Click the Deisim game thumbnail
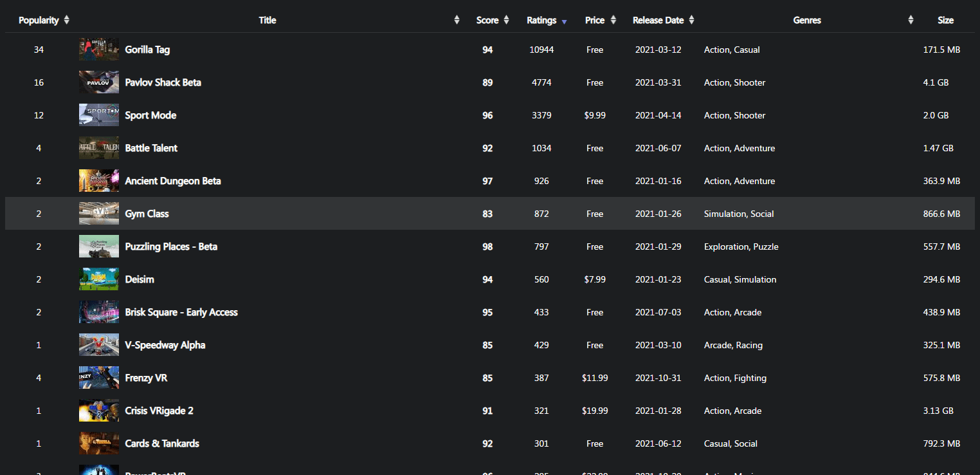Screen dimensions: 980x475 coord(99,279)
